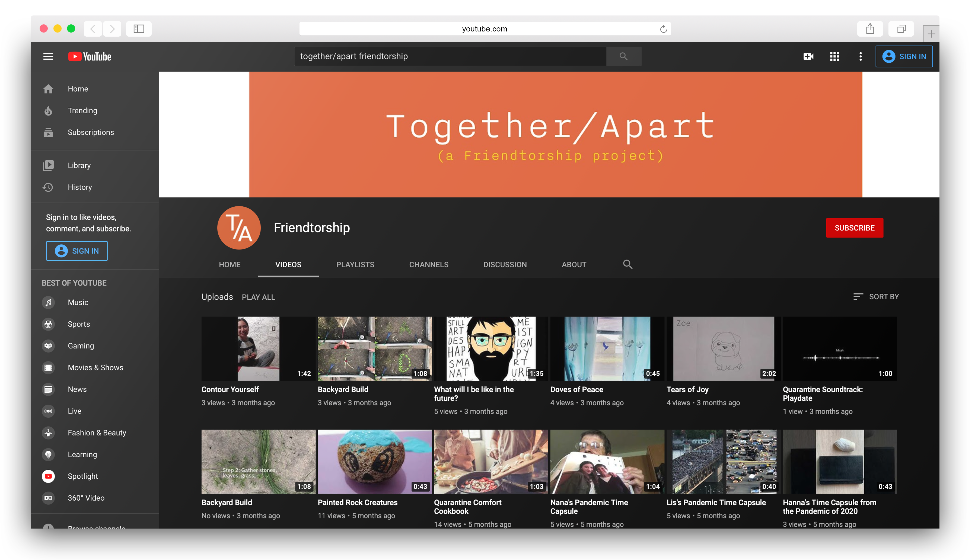The width and height of the screenshot is (975, 560).
Task: Open Nana's Pandemic Time Capsule thumbnail
Action: tap(607, 462)
